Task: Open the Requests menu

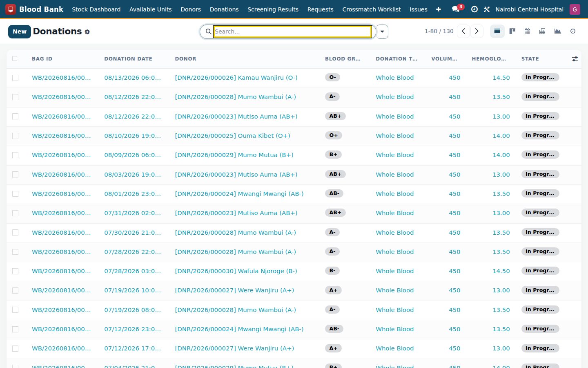Action: pos(320,9)
